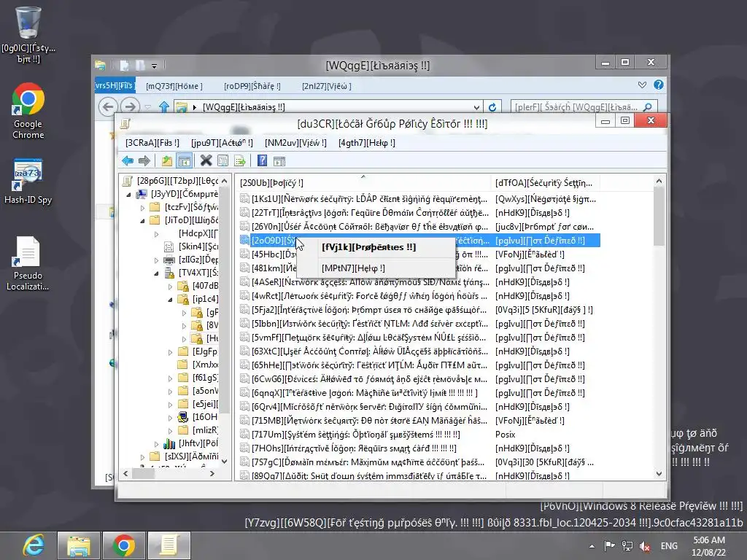Open the [NM2uv] View menu in Policy Editor
Viewport: 747px width, 560px height.
pos(296,143)
